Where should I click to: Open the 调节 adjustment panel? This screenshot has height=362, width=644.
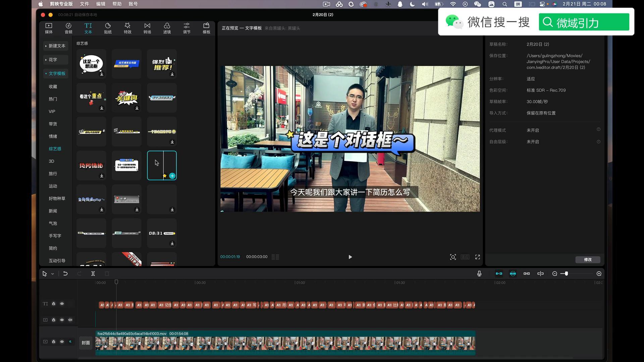point(186,28)
